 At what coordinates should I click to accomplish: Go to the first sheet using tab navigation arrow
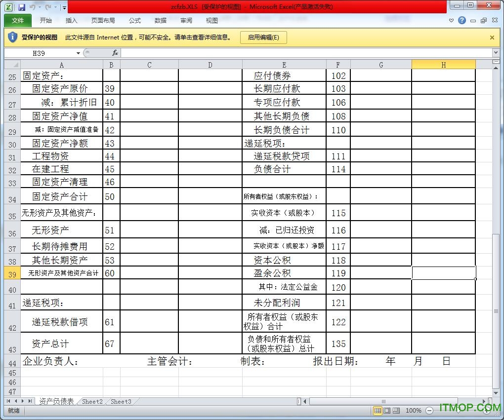[8, 401]
